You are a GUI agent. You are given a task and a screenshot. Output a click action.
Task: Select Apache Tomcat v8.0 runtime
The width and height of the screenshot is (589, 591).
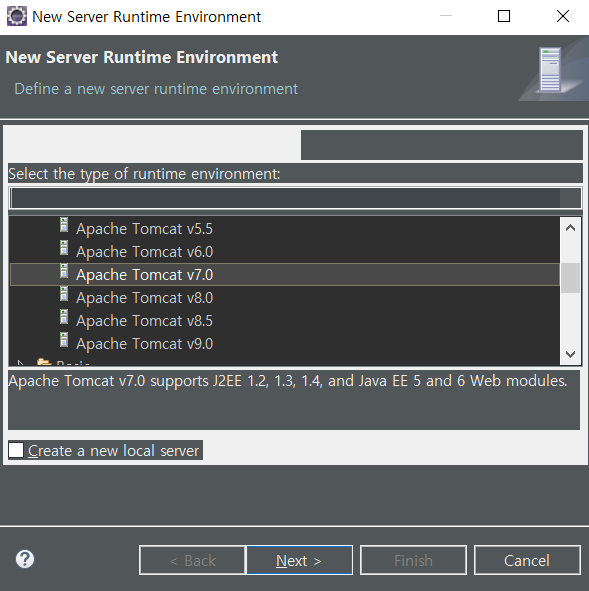click(144, 298)
